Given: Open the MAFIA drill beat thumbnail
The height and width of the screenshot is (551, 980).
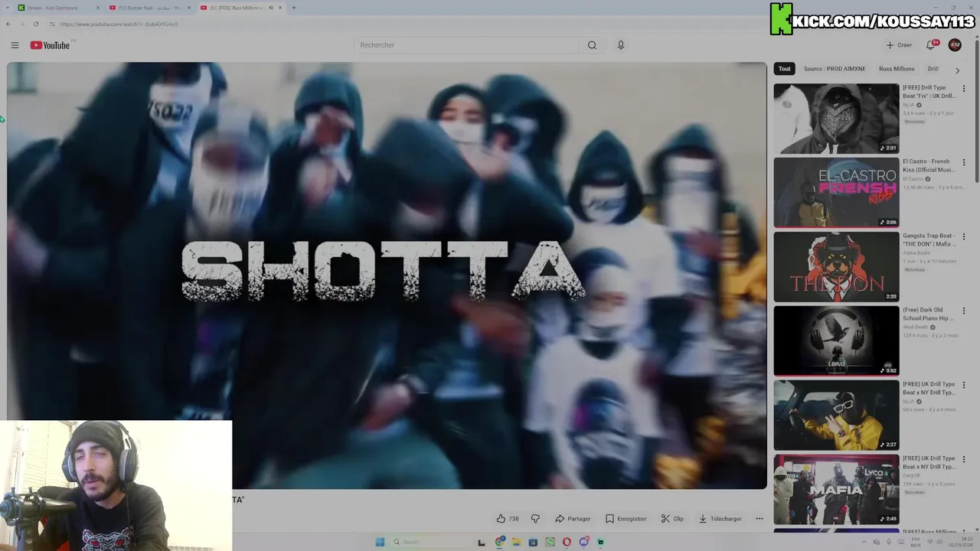Looking at the screenshot, I should [836, 490].
